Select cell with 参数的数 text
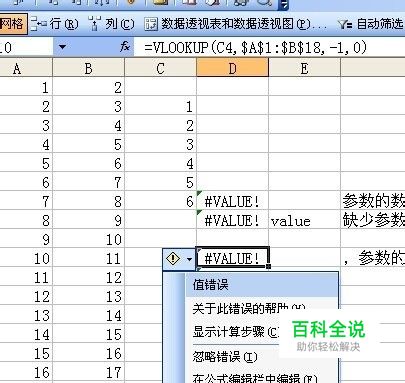 pyautogui.click(x=373, y=201)
